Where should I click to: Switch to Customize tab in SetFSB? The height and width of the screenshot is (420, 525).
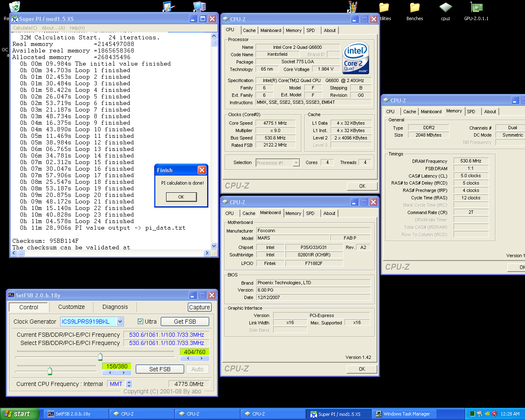tap(71, 307)
